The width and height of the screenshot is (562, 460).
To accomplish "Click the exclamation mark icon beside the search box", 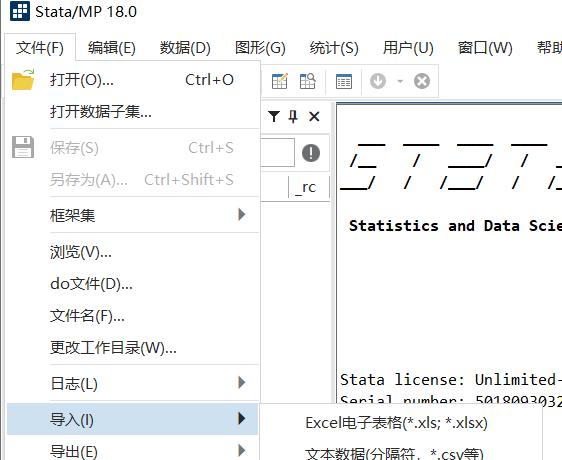I will pyautogui.click(x=311, y=153).
